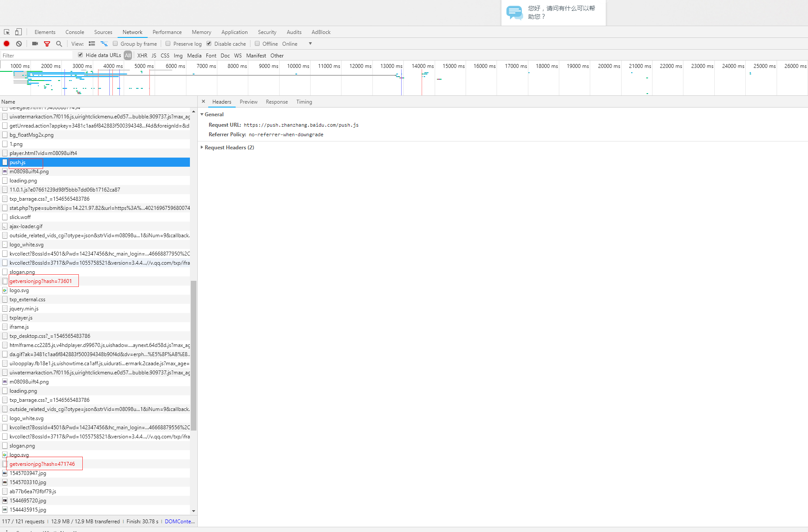Screen dimensions: 808x532
Task: Filter by CSS requests
Action: click(165, 56)
